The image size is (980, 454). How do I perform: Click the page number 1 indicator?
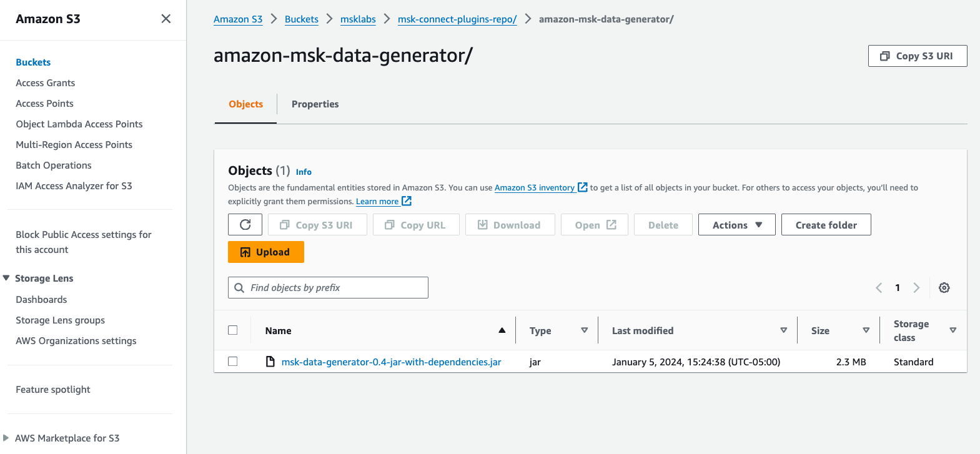click(898, 288)
